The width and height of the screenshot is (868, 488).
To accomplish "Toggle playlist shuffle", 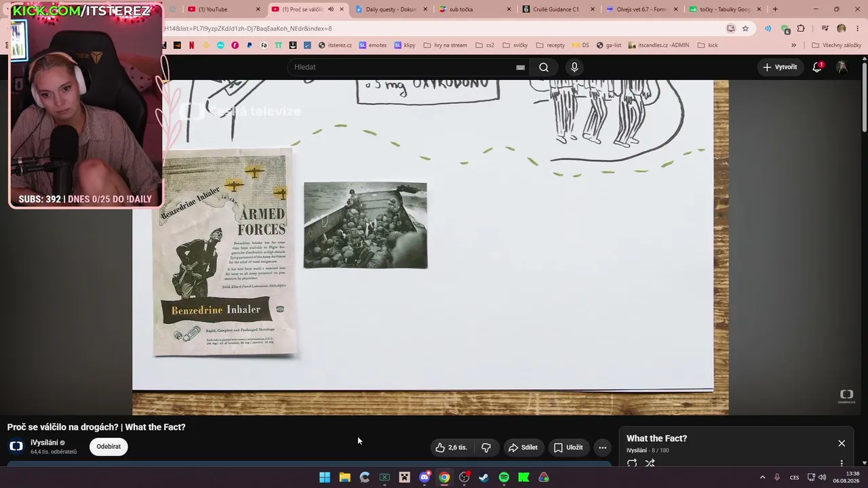I will coord(650,464).
